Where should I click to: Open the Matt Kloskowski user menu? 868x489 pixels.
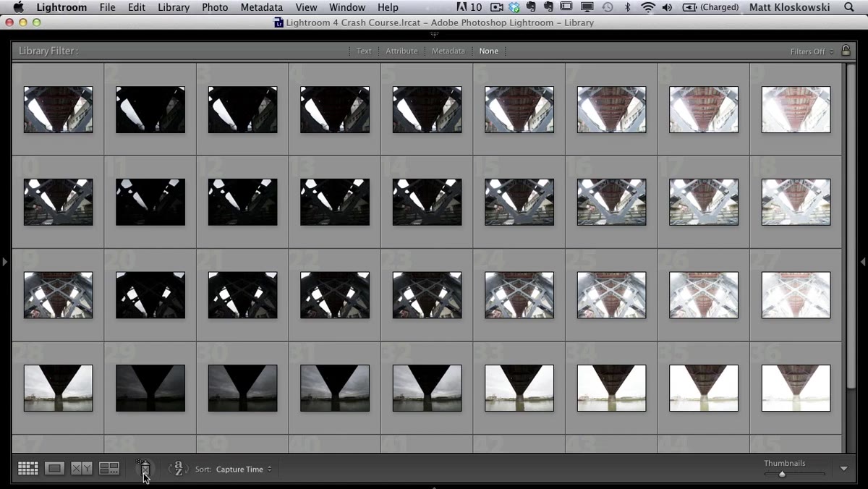790,7
